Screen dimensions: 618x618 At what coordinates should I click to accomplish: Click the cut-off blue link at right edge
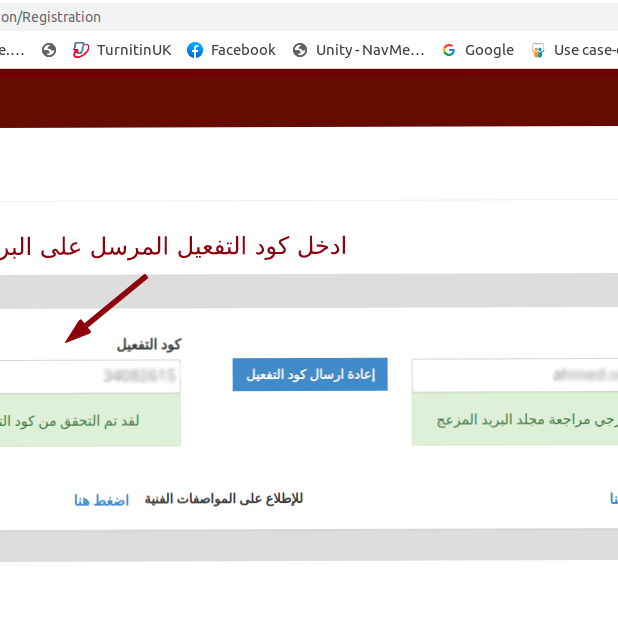pos(612,499)
